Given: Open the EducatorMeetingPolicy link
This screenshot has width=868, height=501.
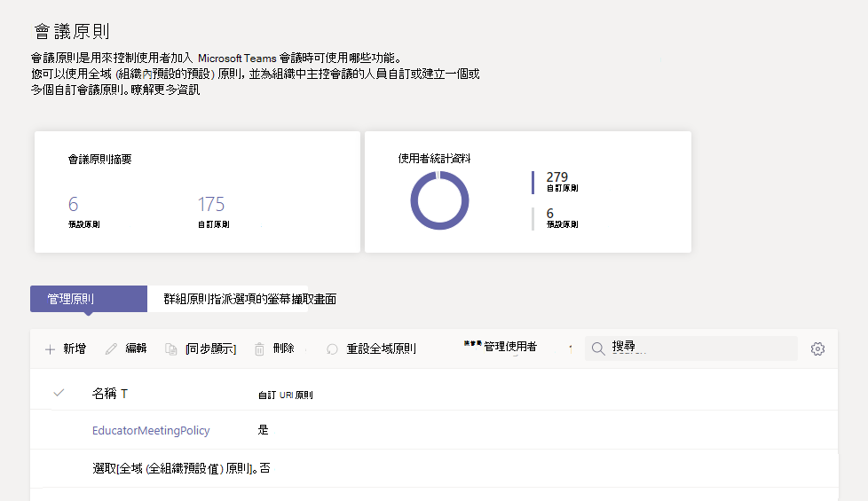Looking at the screenshot, I should (x=151, y=430).
